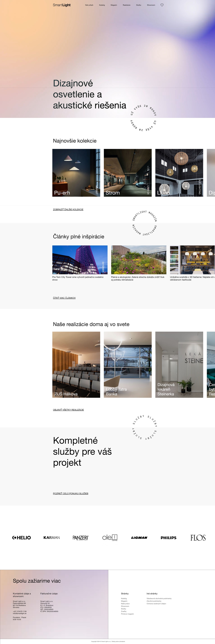The image size is (215, 644).
Task: Open the Panzeri brand logo
Action: [x=81, y=538]
